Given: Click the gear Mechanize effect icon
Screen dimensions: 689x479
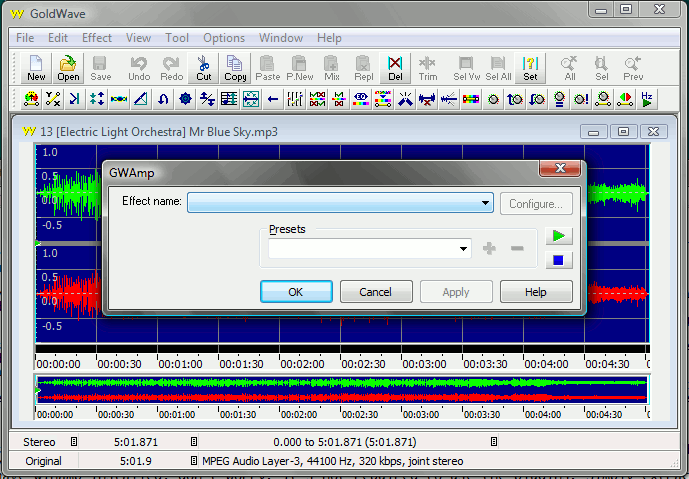Looking at the screenshot, I should coord(185,99).
